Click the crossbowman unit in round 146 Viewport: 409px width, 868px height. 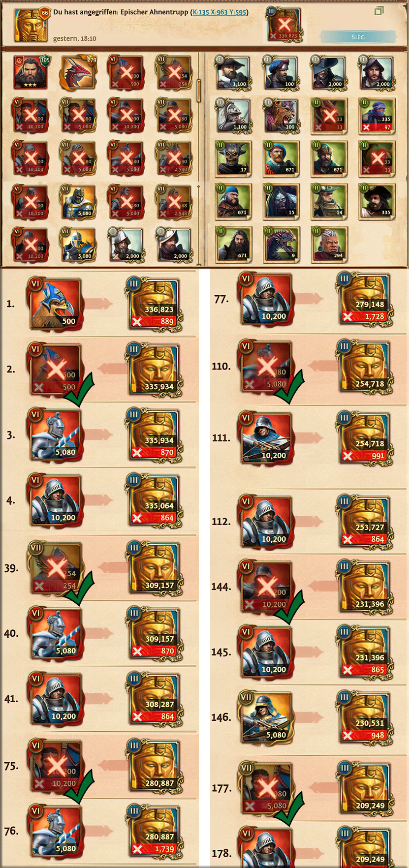(266, 717)
